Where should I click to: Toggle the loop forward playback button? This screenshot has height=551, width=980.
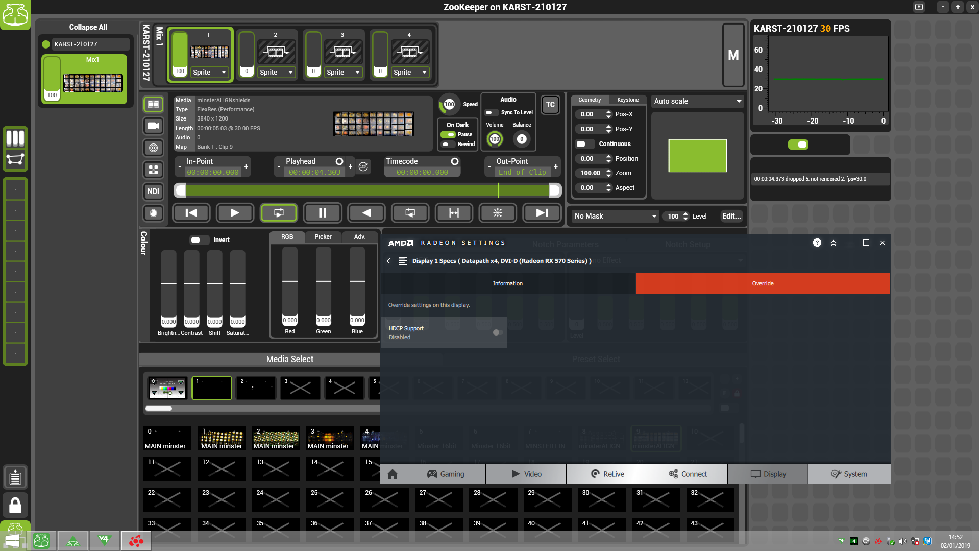[279, 213]
